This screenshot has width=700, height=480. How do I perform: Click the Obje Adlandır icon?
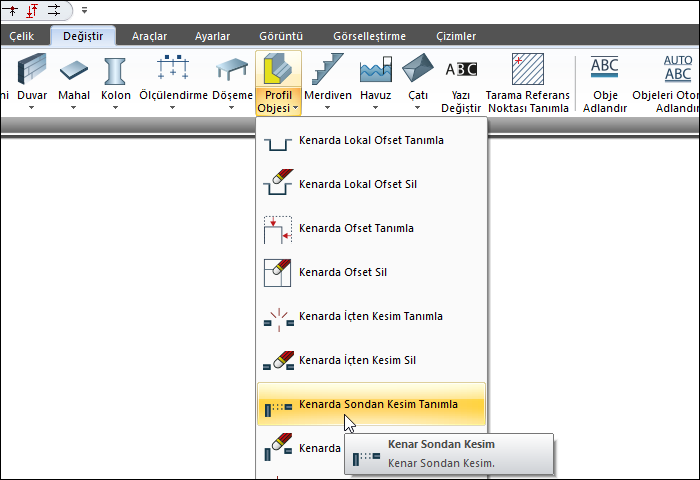(x=604, y=67)
